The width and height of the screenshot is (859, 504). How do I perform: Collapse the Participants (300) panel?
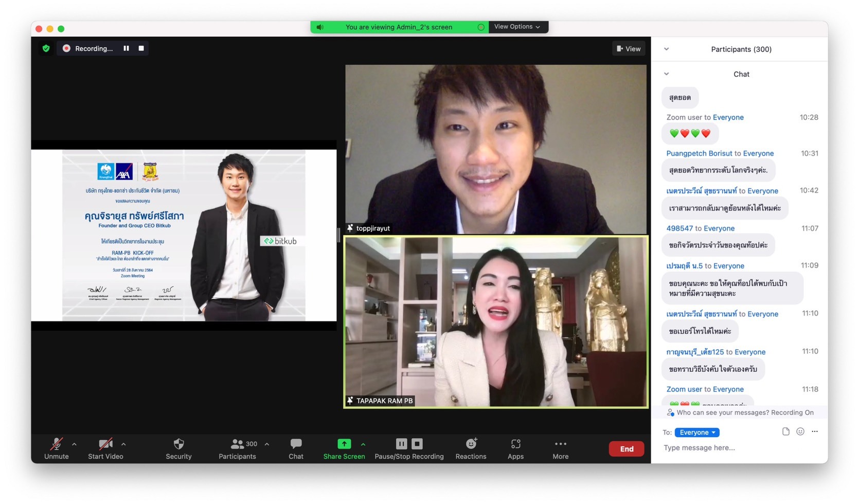[667, 49]
